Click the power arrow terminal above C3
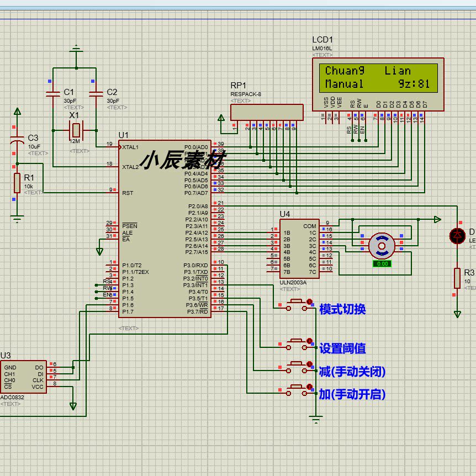This screenshot has height=476, width=476. tap(17, 112)
